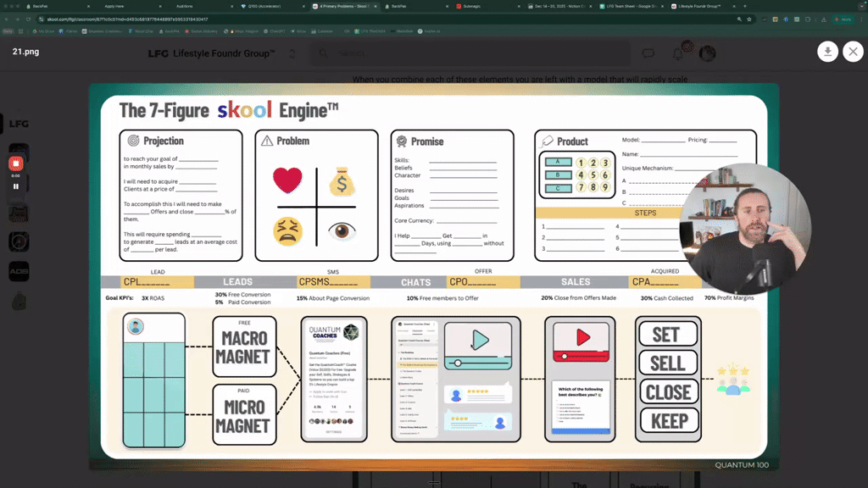Screen dimensions: 868x488
Task: Switch to the Lifestyle Foundr Group browser tab
Action: [702, 6]
